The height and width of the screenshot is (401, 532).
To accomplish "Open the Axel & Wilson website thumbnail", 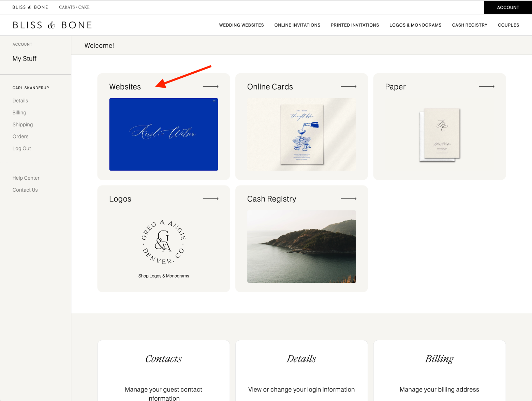I will pos(163,134).
